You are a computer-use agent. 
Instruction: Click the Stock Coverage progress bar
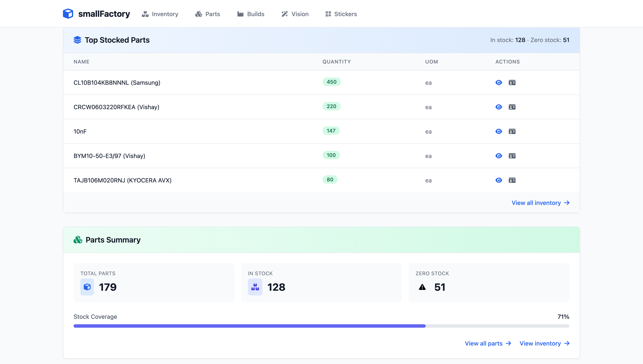321,326
